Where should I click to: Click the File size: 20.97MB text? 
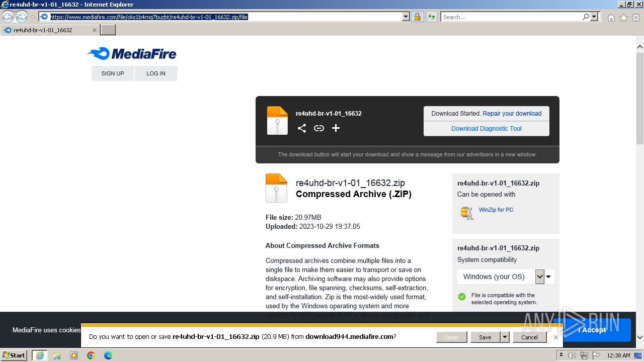coord(293,217)
